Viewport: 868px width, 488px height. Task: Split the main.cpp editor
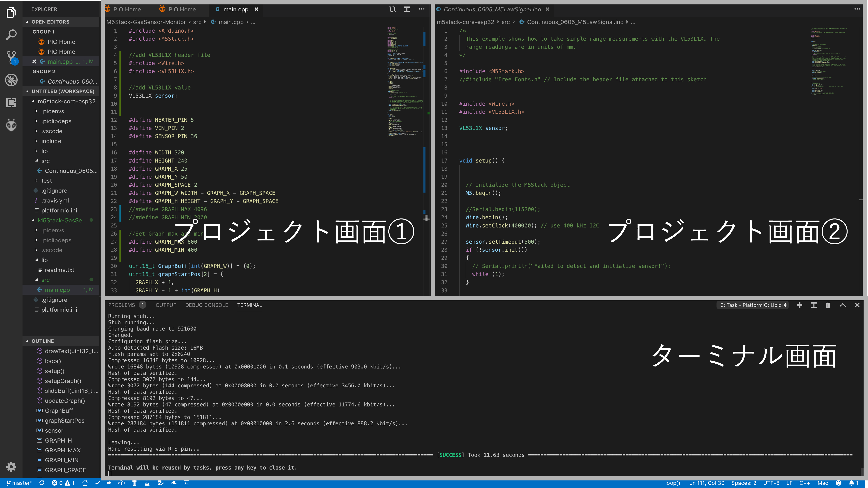click(x=407, y=9)
